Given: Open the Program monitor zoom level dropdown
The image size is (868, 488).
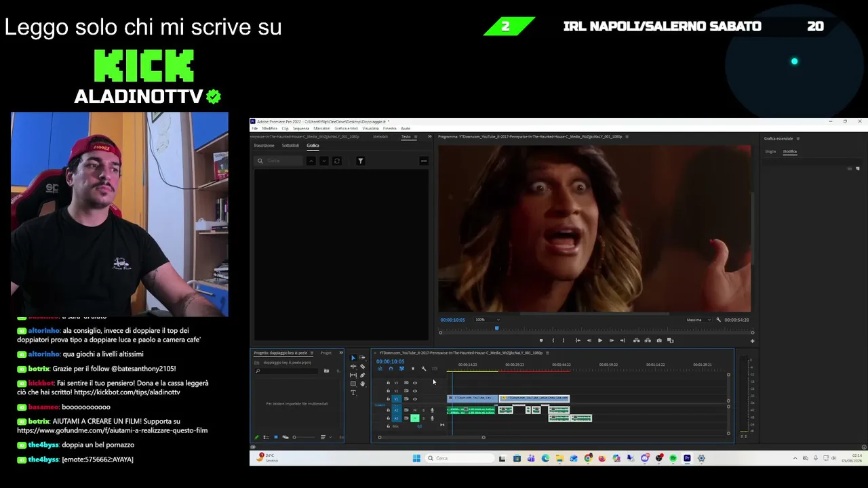Looking at the screenshot, I should 487,320.
